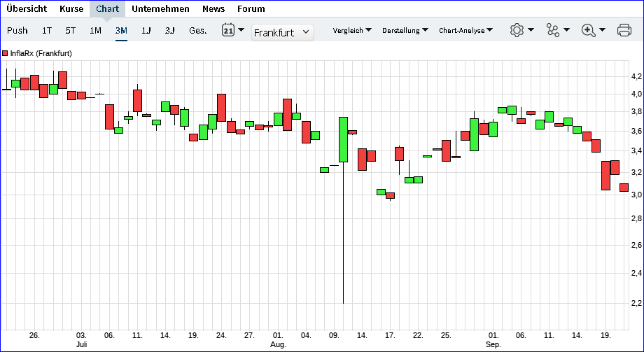Screen dimensions: 644x352
Task: Select the 1J one-year range
Action: click(146, 30)
